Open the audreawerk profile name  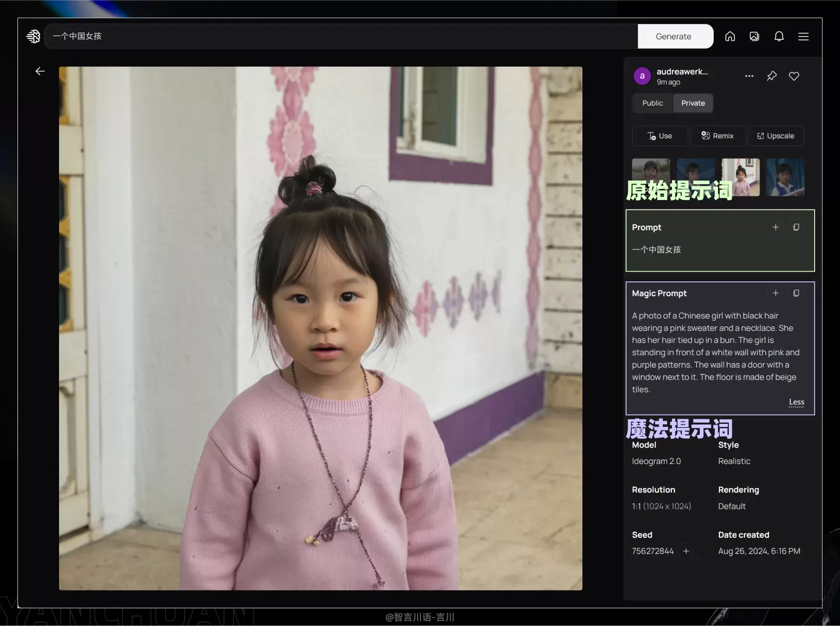682,72
